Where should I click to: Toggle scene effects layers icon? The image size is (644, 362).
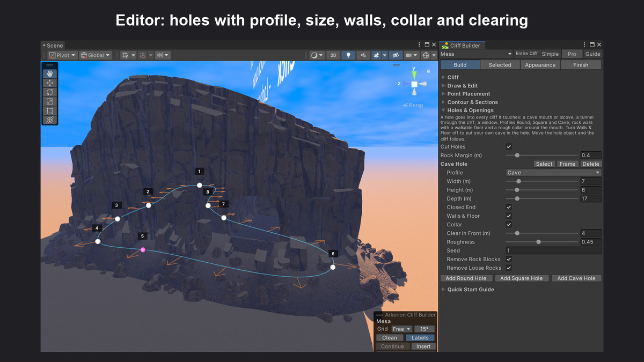(x=376, y=55)
